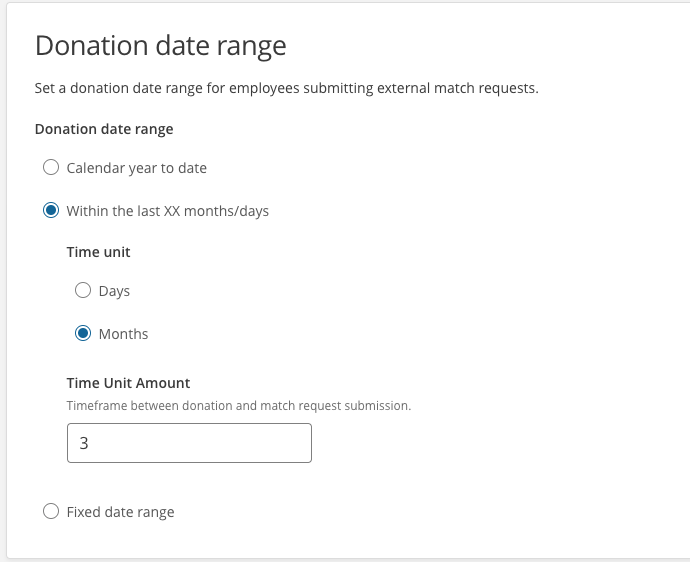Select the Calendar year to date radio button
Viewport: 690px width, 562px height.
pyautogui.click(x=51, y=167)
